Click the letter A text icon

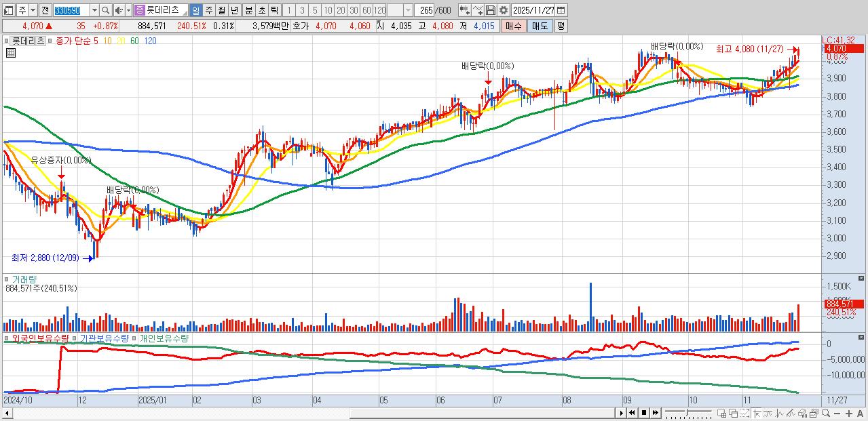[x=860, y=413]
